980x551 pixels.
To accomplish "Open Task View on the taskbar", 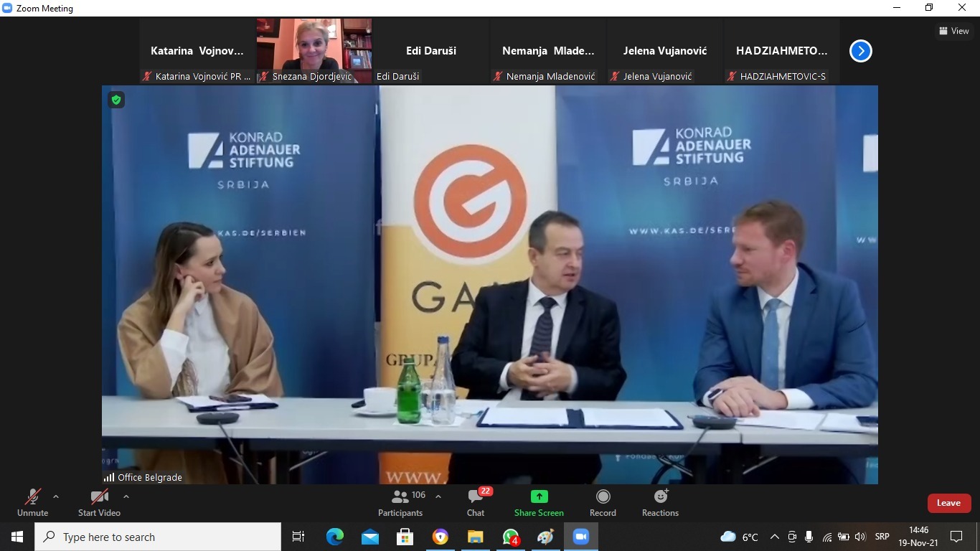I will pyautogui.click(x=298, y=537).
